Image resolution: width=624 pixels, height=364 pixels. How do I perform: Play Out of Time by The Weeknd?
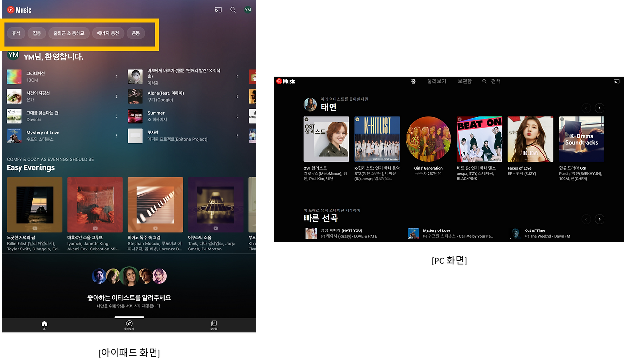point(516,233)
